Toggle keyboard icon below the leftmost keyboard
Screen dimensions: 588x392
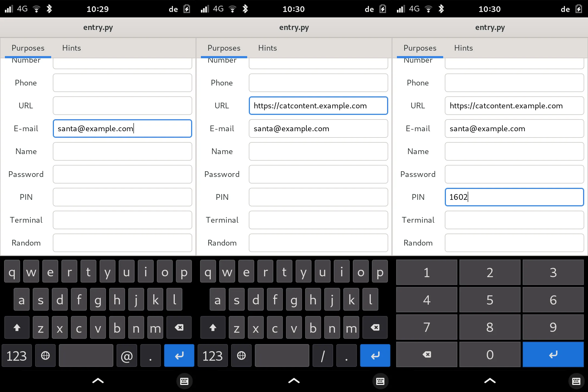(184, 381)
